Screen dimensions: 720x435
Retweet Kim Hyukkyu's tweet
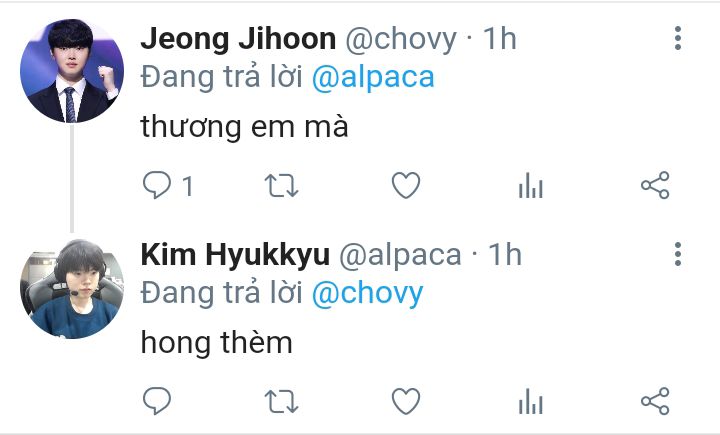click(281, 401)
